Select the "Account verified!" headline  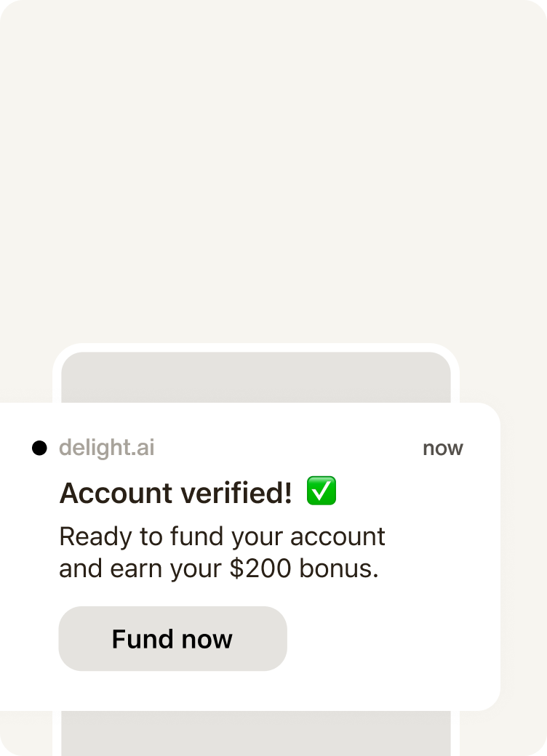pos(175,493)
